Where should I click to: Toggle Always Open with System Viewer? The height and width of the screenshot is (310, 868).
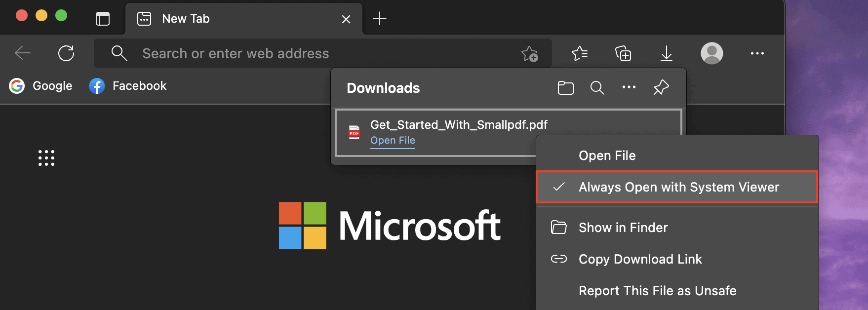click(677, 187)
